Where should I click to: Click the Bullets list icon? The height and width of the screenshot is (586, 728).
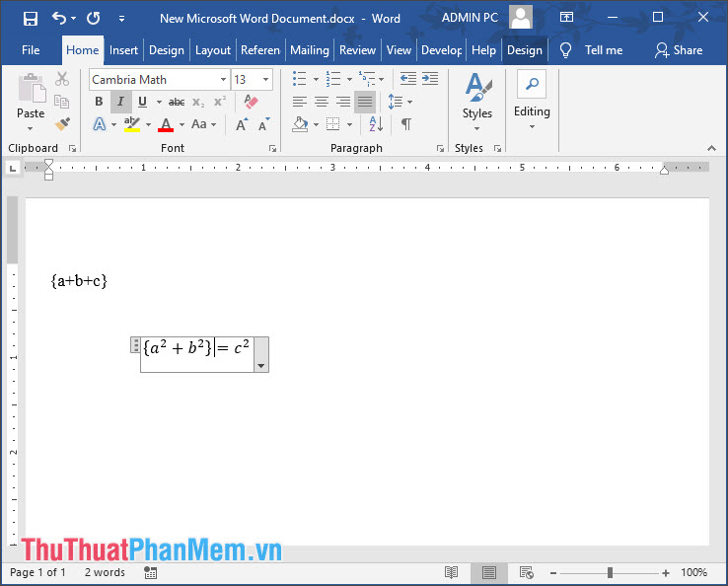pyautogui.click(x=300, y=79)
